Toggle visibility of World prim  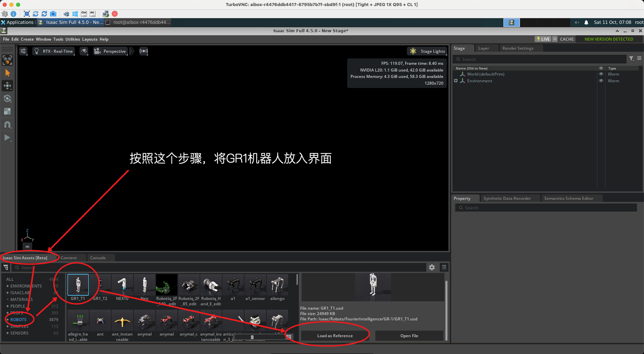click(x=601, y=74)
